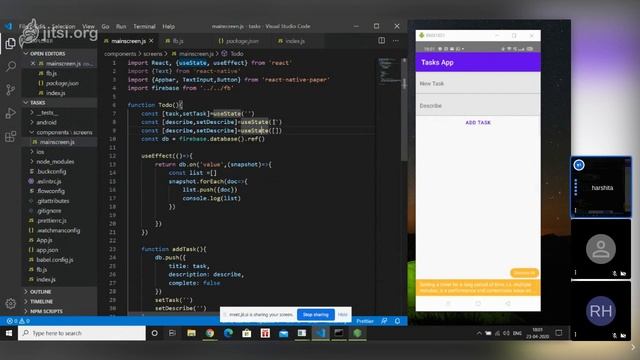Click the notifications bell in status bar
640x360 pixels.
(x=397, y=321)
